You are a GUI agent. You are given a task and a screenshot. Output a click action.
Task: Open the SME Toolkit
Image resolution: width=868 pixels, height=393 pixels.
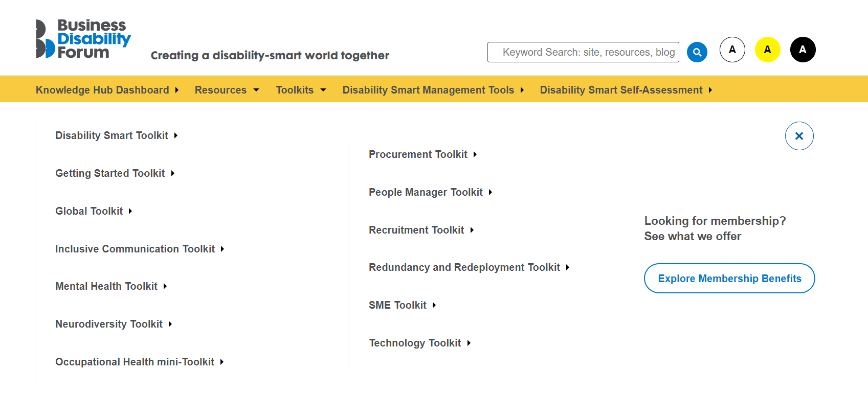397,305
